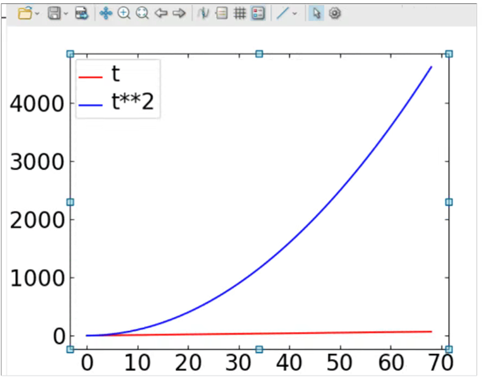Expand the open-file dropdown arrow

click(37, 14)
